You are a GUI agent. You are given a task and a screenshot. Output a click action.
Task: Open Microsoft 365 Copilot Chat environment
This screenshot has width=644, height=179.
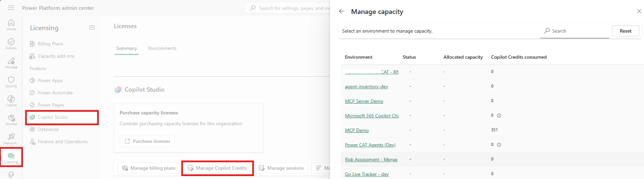[x=372, y=116]
